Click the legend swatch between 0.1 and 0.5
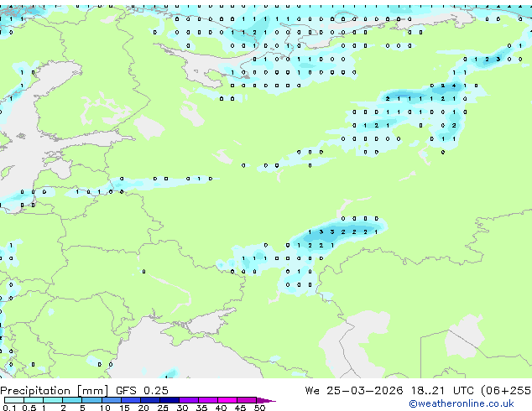The image size is (532, 411). point(14,400)
